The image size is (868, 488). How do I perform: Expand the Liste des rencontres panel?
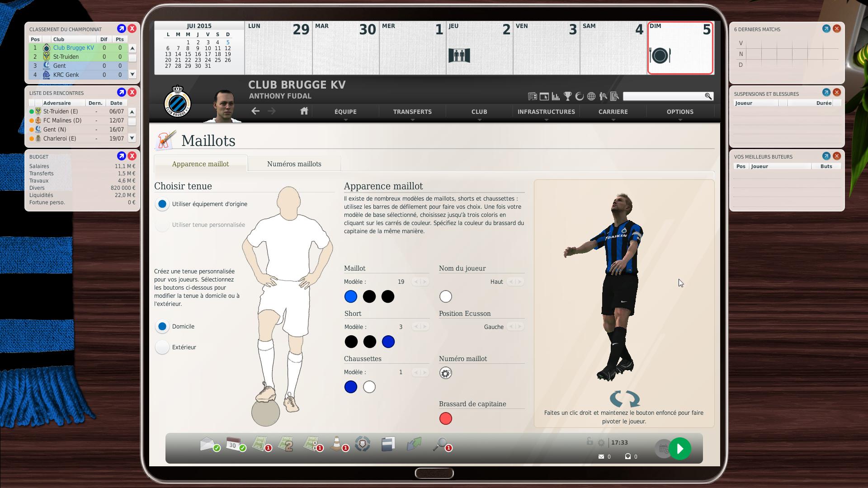[x=121, y=92]
